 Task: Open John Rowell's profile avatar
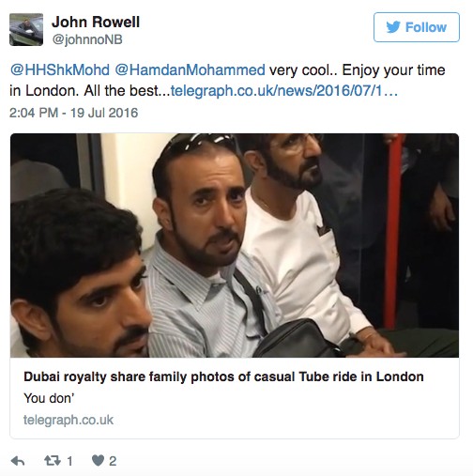pos(26,30)
